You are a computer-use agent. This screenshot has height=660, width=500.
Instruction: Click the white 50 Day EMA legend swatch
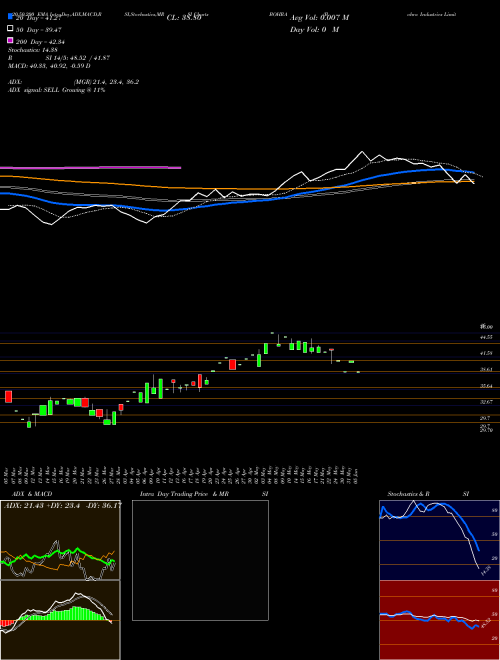pos(10,29)
